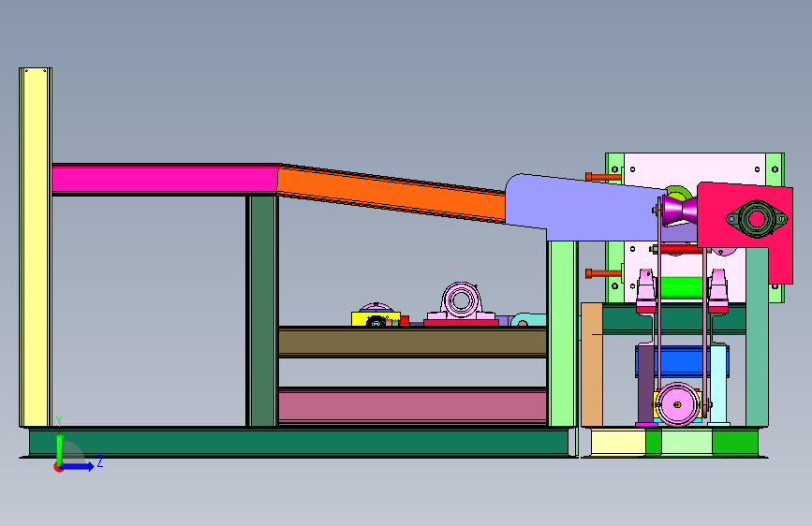Click the pale yellow base block
This screenshot has width=812, height=526.
618,443
